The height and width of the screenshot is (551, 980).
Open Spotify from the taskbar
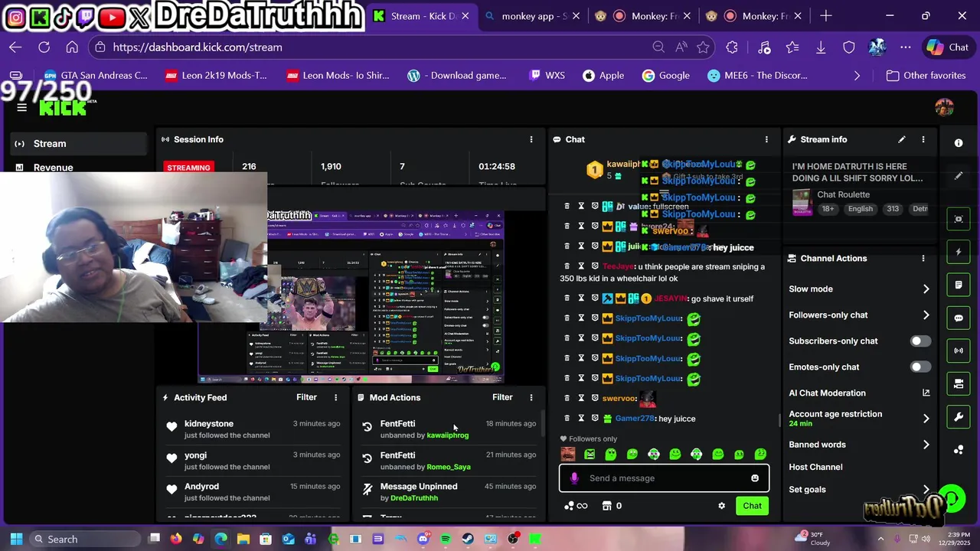tap(446, 539)
